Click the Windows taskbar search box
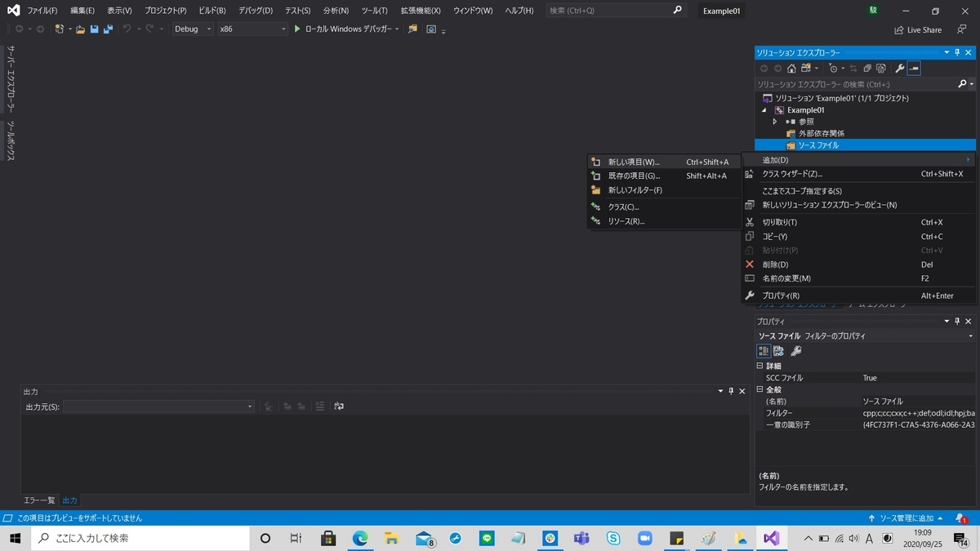Image resolution: width=980 pixels, height=551 pixels. coord(140,538)
